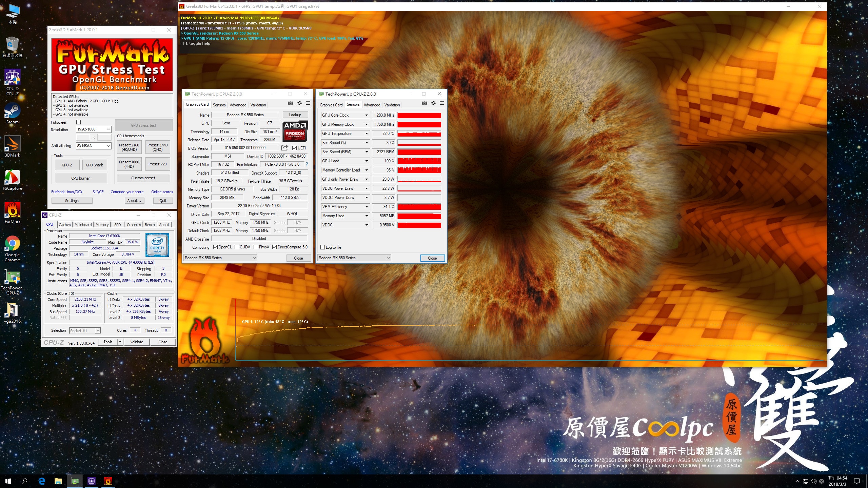
Task: Toggle the DirectCompute 5.0 checkbox
Action: pyautogui.click(x=275, y=247)
